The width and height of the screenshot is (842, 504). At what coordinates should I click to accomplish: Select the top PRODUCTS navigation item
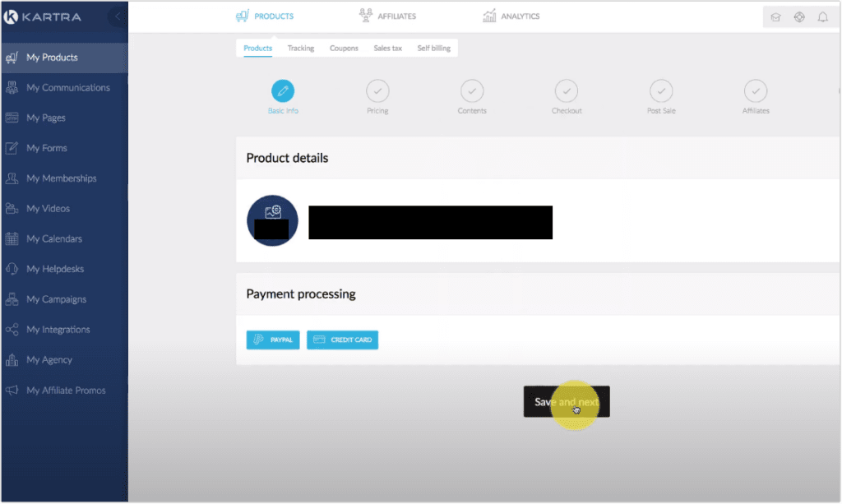[265, 16]
